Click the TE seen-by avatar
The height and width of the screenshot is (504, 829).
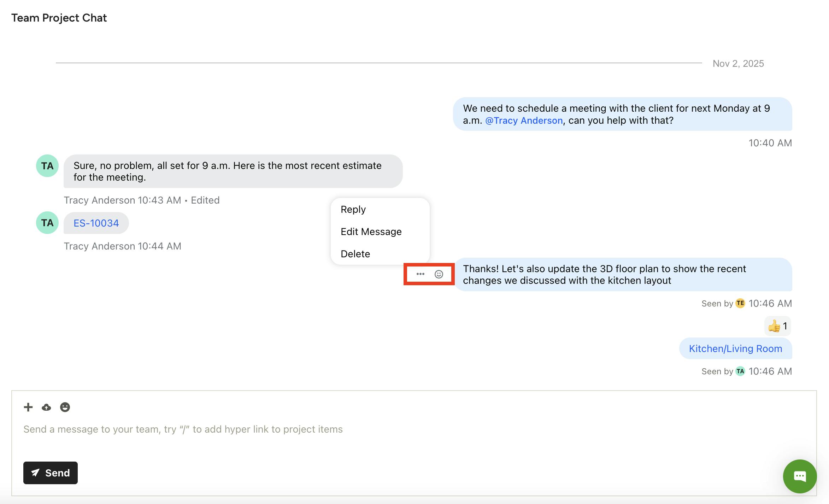[740, 303]
